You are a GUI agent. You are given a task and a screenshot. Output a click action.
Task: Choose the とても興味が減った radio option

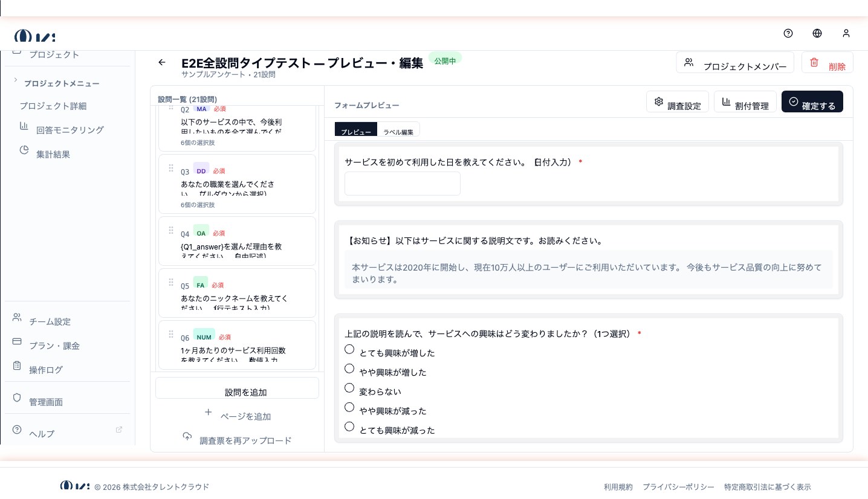(x=349, y=427)
